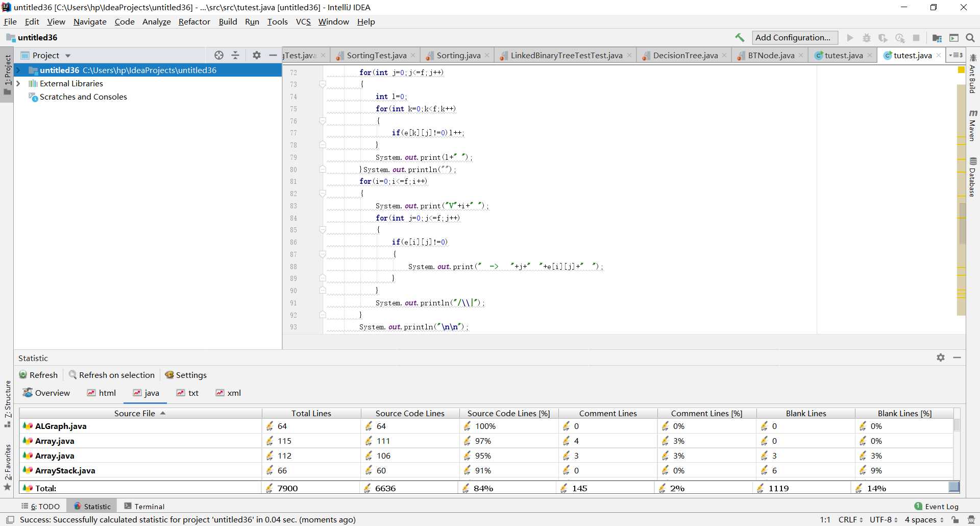980x526 pixels.
Task: Open UTF-8 file encoding selector
Action: click(x=884, y=520)
